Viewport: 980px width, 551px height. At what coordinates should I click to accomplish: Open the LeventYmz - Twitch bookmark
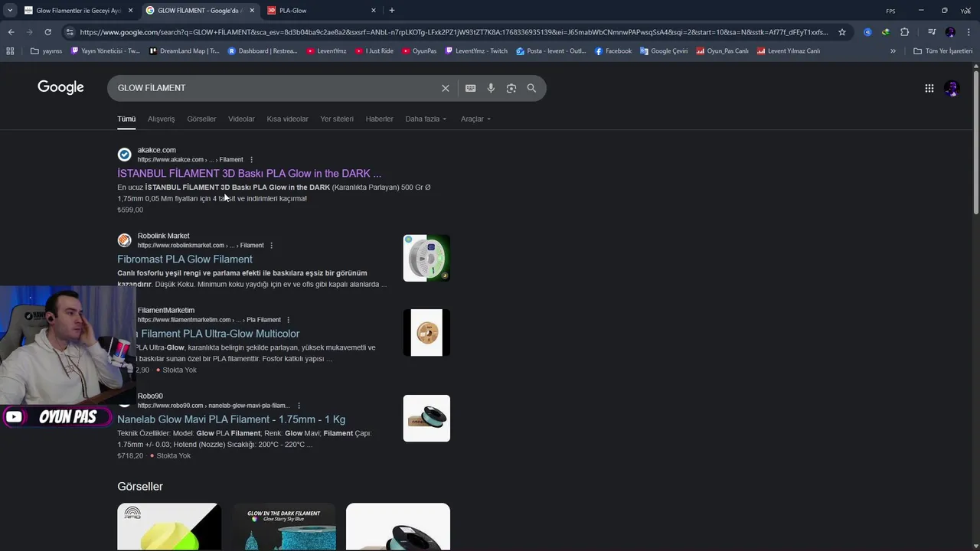pyautogui.click(x=476, y=51)
